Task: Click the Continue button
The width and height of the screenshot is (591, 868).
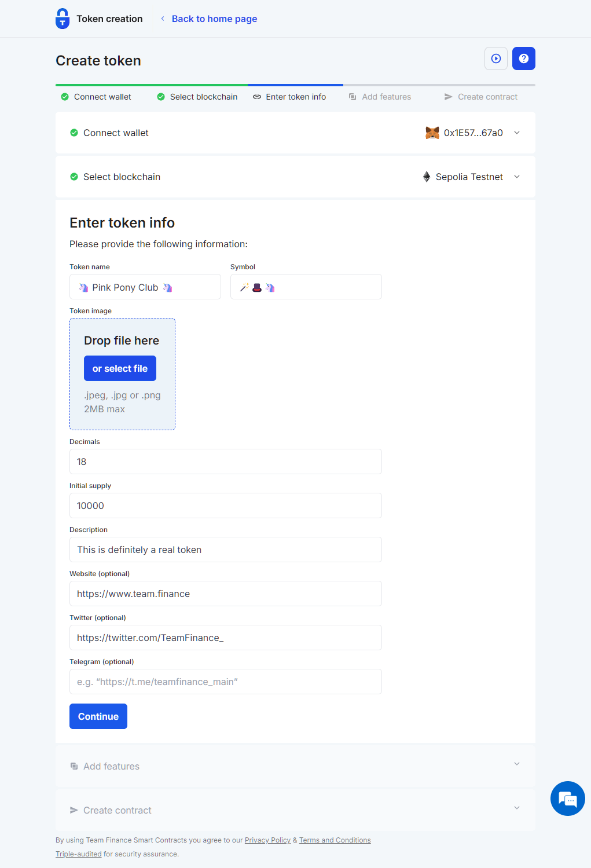Action: tap(98, 716)
